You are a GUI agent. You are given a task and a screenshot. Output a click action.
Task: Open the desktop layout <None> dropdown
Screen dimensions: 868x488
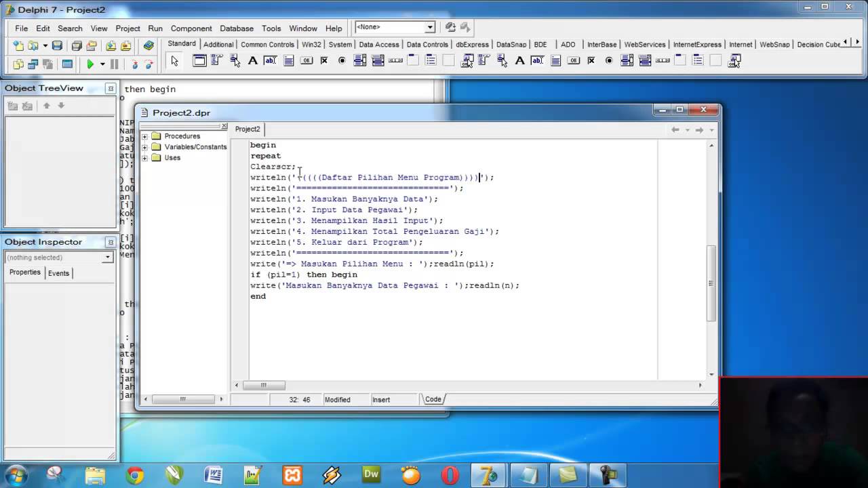[429, 28]
